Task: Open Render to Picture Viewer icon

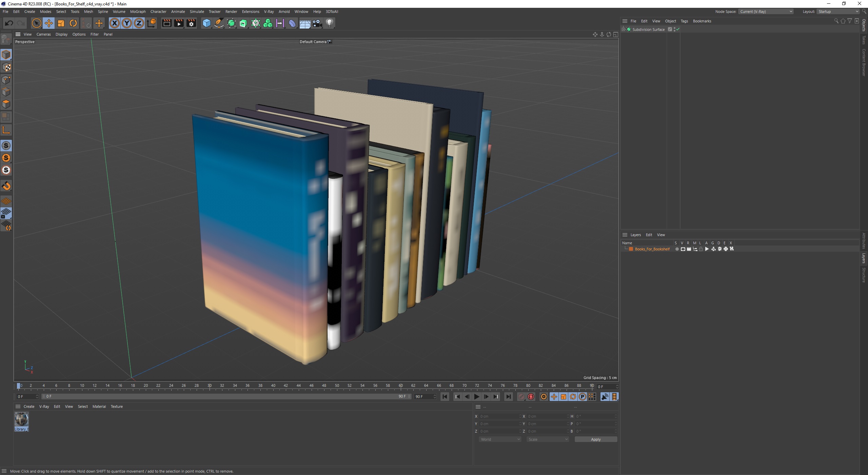Action: pos(179,23)
